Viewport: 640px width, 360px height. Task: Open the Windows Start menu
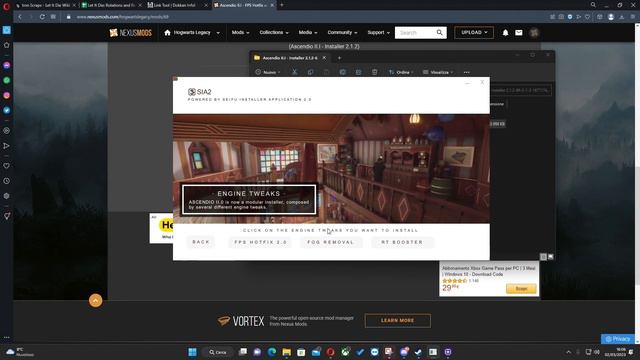(x=192, y=352)
